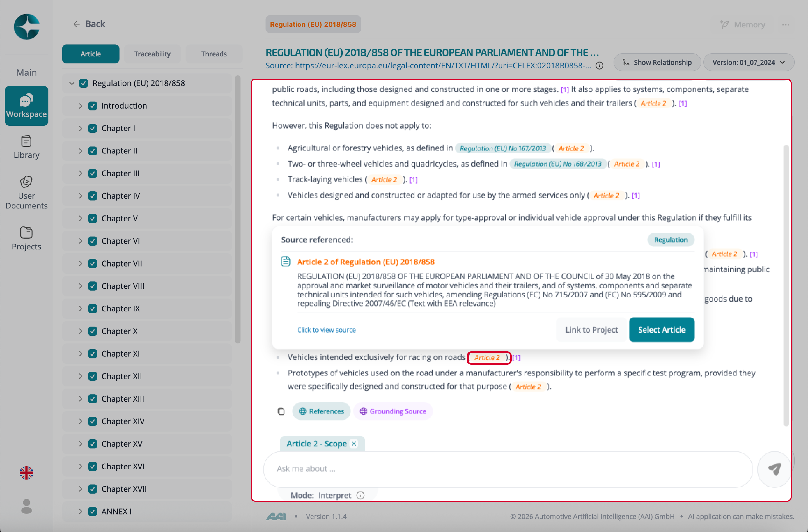Select the Article tab
The width and height of the screenshot is (808, 532).
pyautogui.click(x=90, y=54)
